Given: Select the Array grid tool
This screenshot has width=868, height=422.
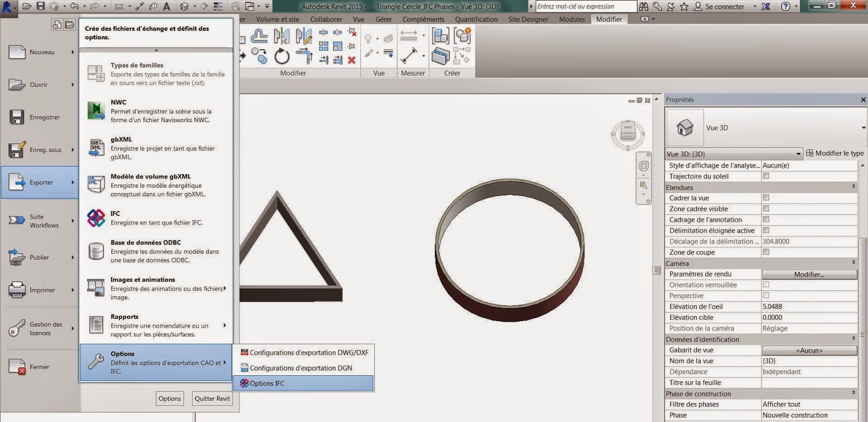Looking at the screenshot, I should [x=323, y=47].
